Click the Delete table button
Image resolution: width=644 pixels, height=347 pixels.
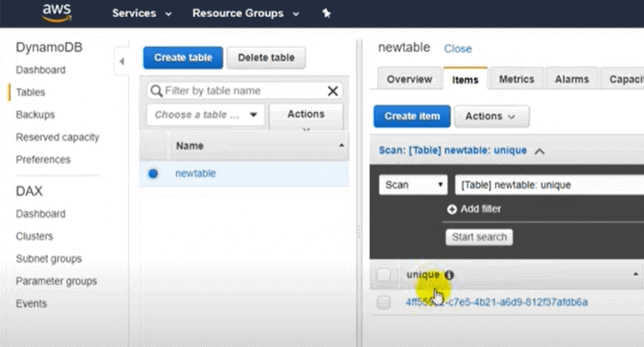tap(266, 58)
